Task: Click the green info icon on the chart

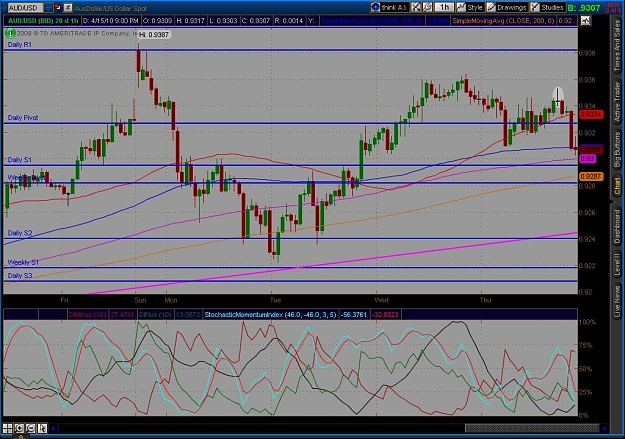Action: [10, 33]
